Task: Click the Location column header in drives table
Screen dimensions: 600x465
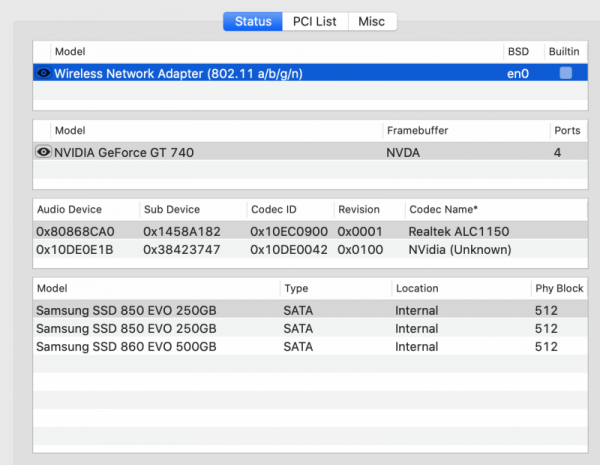Action: point(417,288)
